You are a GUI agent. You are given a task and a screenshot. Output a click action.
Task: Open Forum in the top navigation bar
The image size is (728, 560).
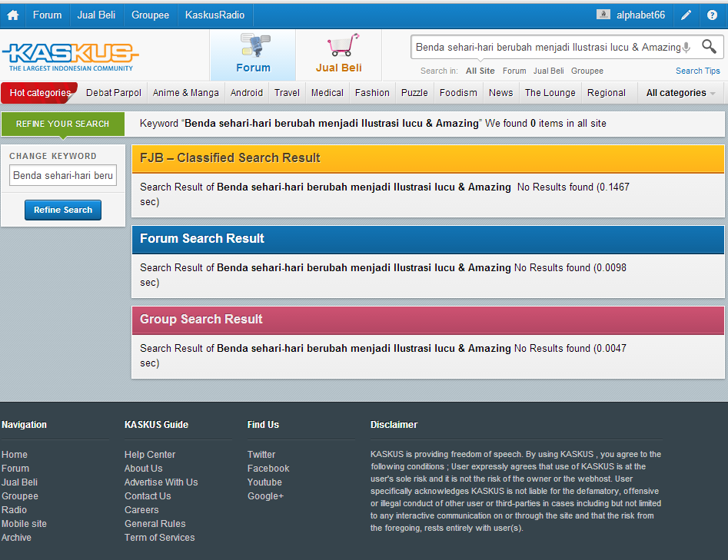[x=47, y=15]
